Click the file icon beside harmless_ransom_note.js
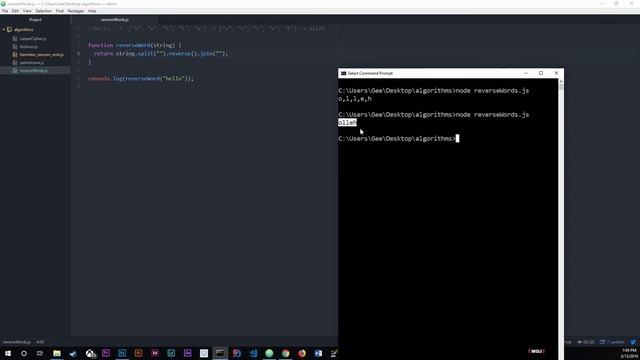This screenshot has width=640, height=360. coord(15,55)
